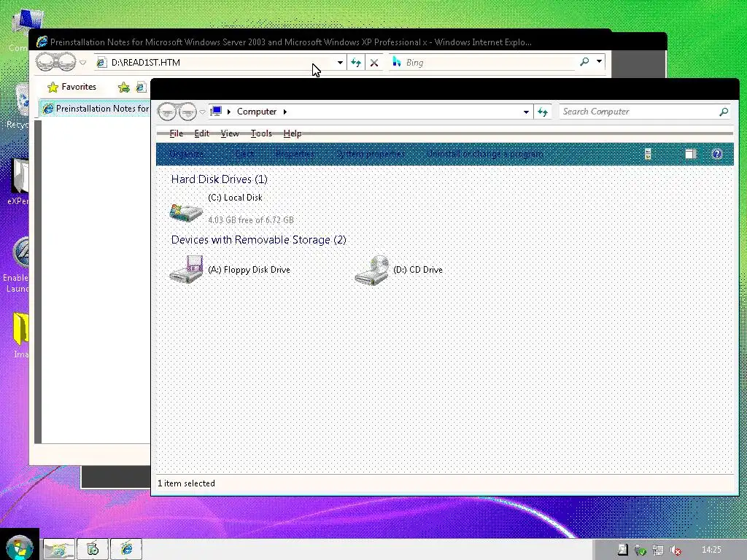This screenshot has width=747, height=560.
Task: Click '1 item selected' status bar text
Action: pos(186,483)
